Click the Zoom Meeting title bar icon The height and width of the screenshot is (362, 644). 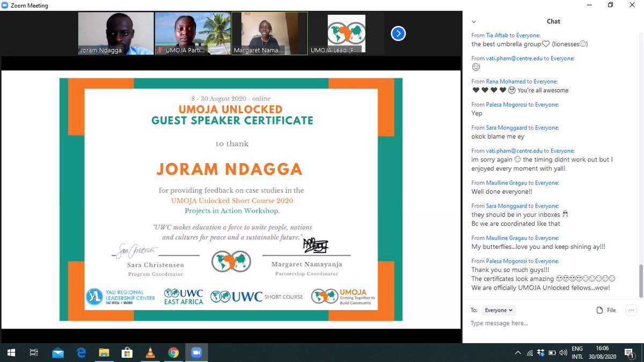click(x=6, y=5)
